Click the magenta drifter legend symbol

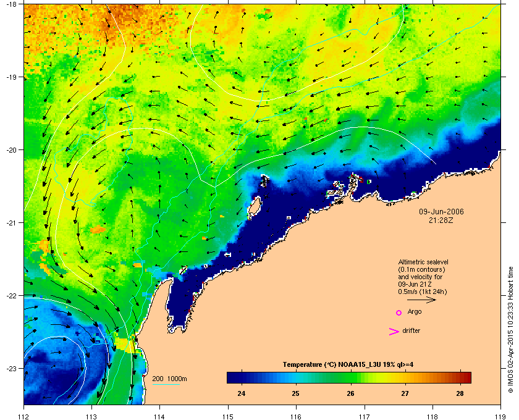394,332
